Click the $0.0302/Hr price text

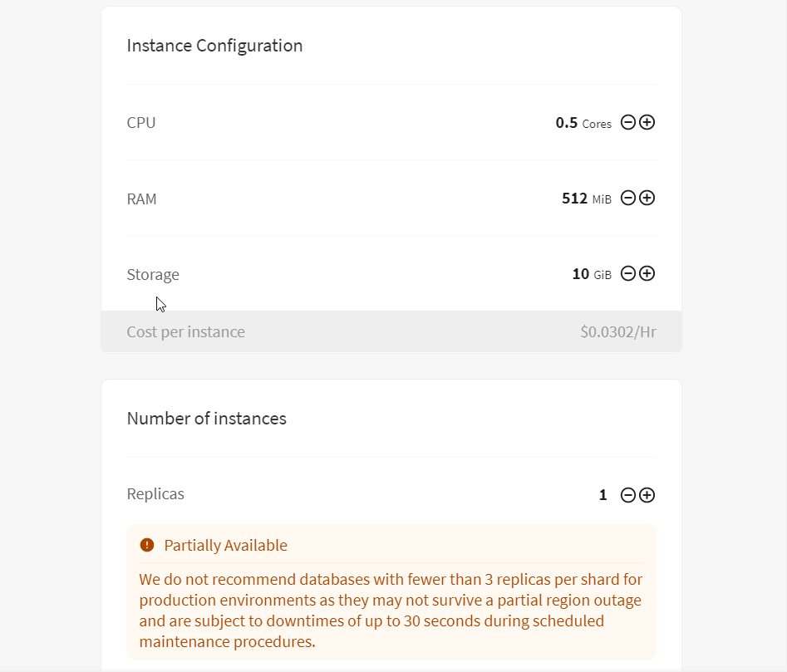618,332
